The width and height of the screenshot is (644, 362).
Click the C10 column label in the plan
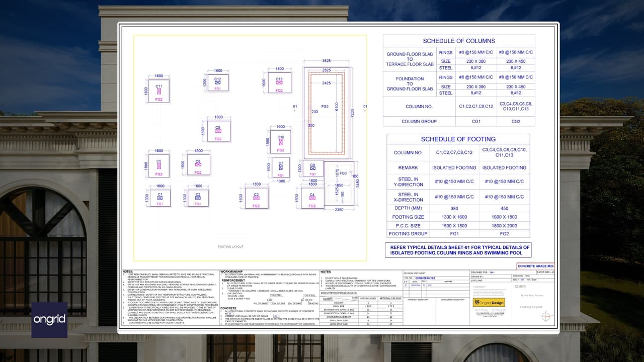[x=281, y=137]
